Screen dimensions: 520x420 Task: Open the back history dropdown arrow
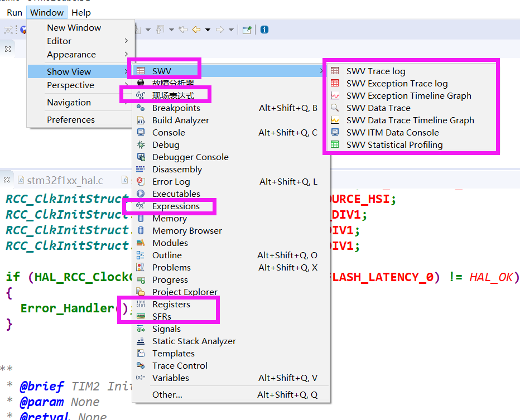point(208,30)
